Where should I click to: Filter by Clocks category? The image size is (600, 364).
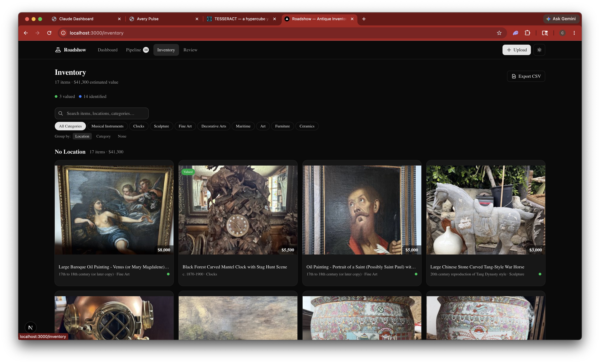click(x=139, y=126)
